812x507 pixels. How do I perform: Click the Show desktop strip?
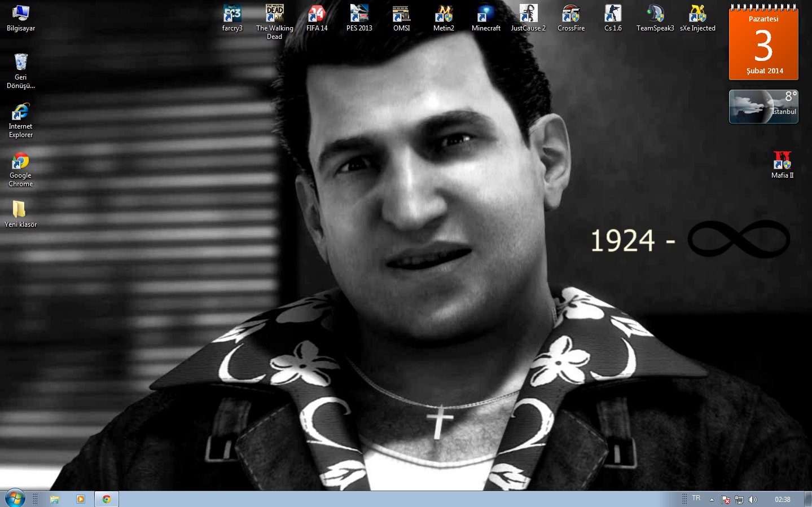coord(808,499)
